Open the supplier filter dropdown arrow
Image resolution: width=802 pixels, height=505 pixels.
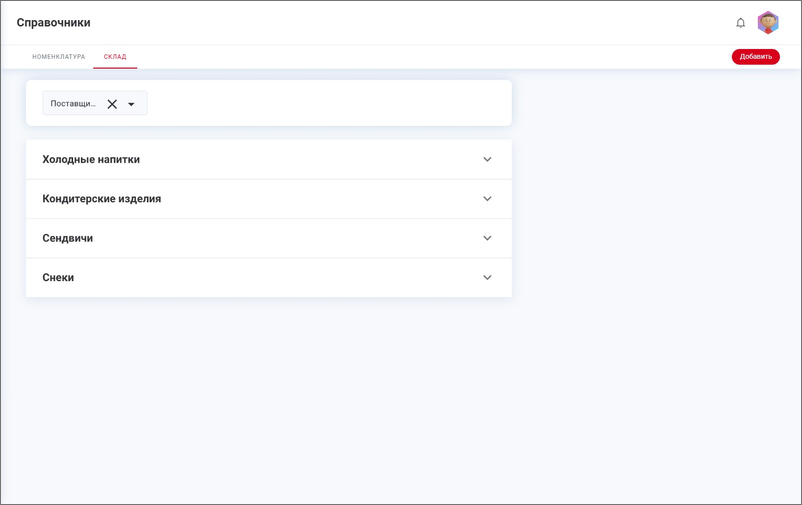(131, 104)
